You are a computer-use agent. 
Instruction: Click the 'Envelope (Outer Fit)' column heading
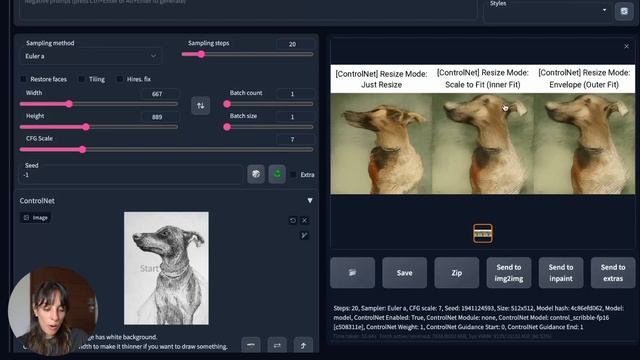point(584,79)
